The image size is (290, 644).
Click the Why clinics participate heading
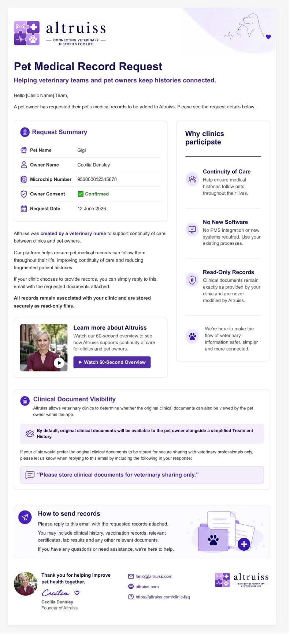click(x=205, y=138)
